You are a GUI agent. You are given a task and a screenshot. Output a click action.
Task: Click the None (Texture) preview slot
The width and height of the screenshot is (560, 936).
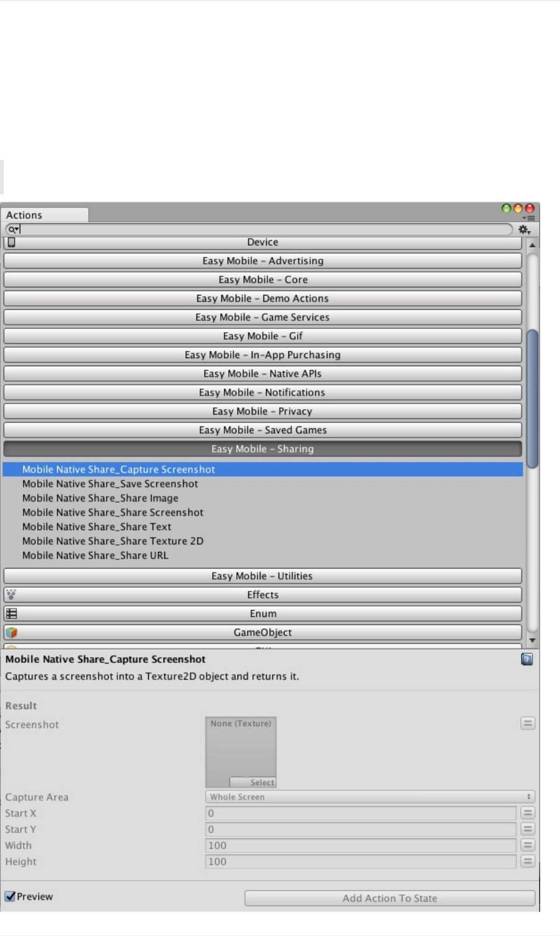(241, 752)
